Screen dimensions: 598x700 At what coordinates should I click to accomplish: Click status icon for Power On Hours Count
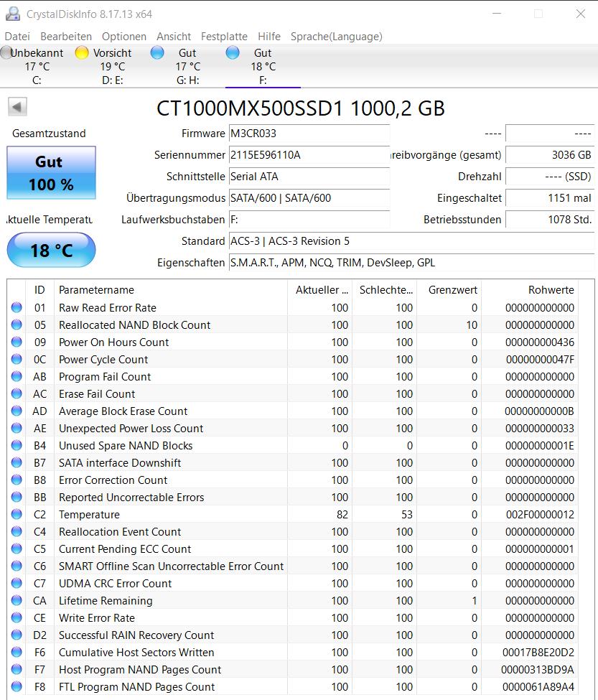coord(17,342)
